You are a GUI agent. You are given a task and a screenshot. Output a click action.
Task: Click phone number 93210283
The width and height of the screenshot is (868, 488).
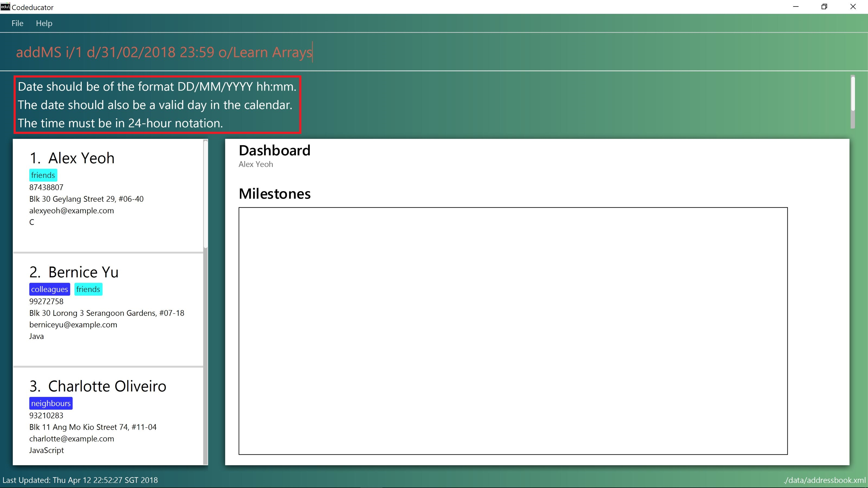click(x=46, y=415)
